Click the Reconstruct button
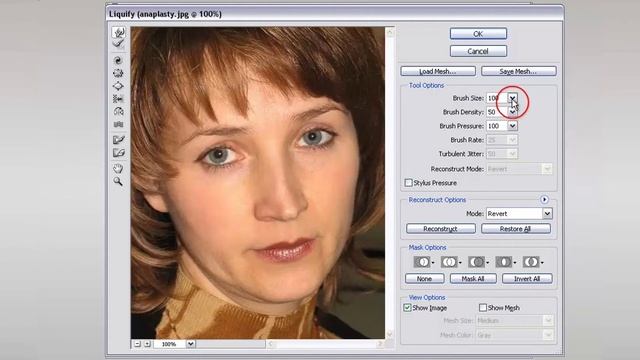 coord(441,229)
